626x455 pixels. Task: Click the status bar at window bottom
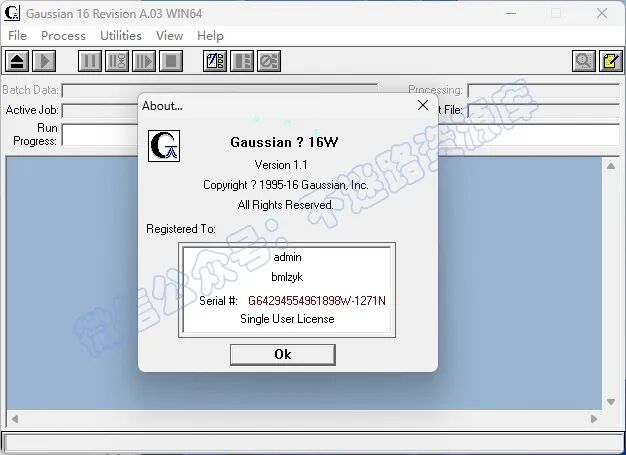[313, 442]
